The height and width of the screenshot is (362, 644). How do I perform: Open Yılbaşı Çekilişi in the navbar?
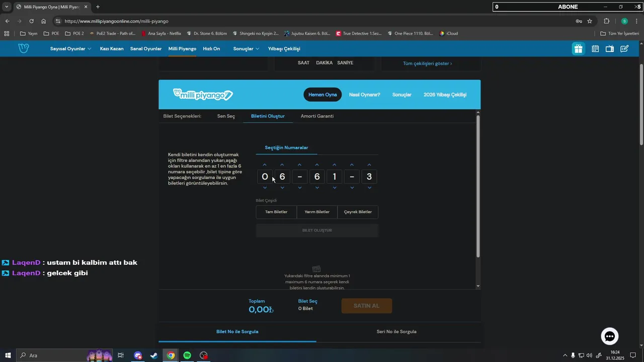[284, 49]
